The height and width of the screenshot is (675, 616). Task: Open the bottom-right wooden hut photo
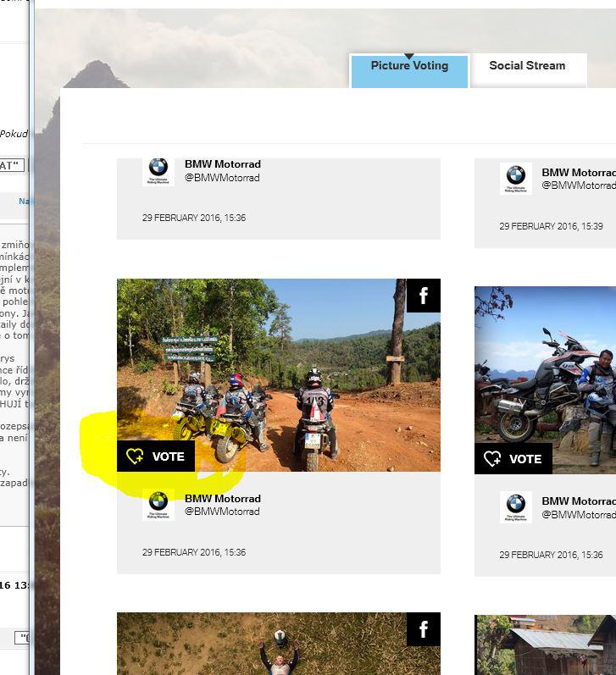(547, 645)
